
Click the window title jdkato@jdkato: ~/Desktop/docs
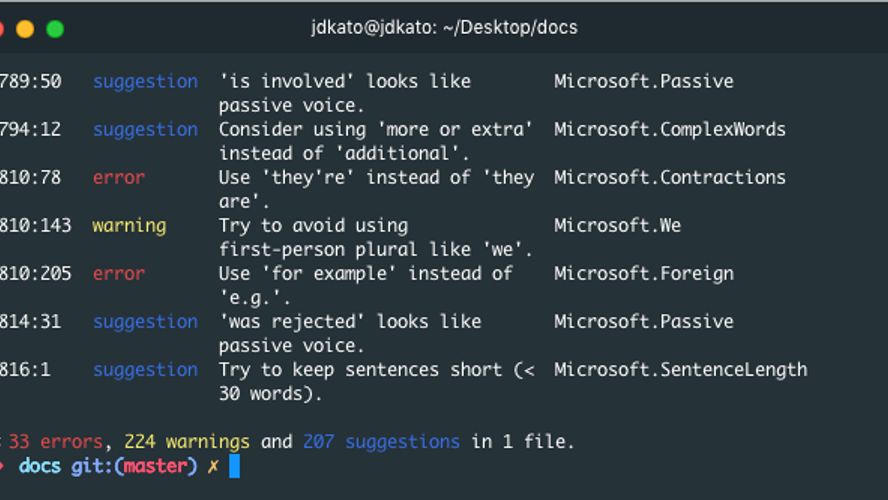point(444,27)
